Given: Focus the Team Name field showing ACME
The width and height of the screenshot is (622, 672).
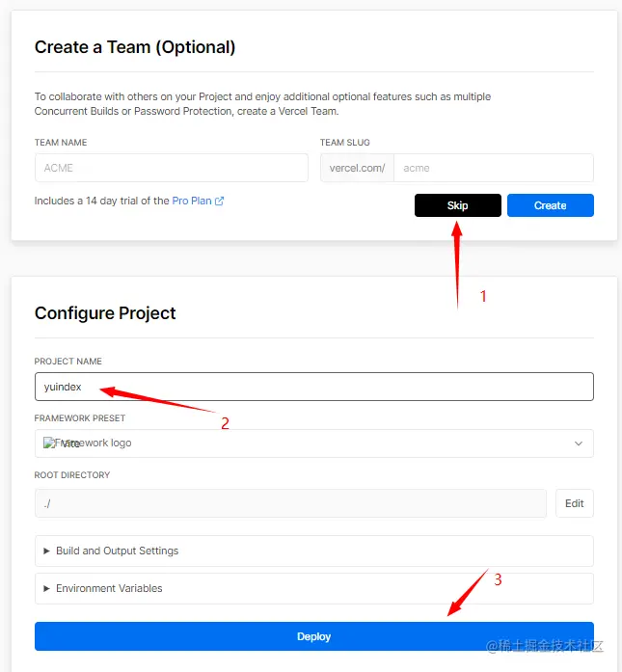Looking at the screenshot, I should 171,168.
